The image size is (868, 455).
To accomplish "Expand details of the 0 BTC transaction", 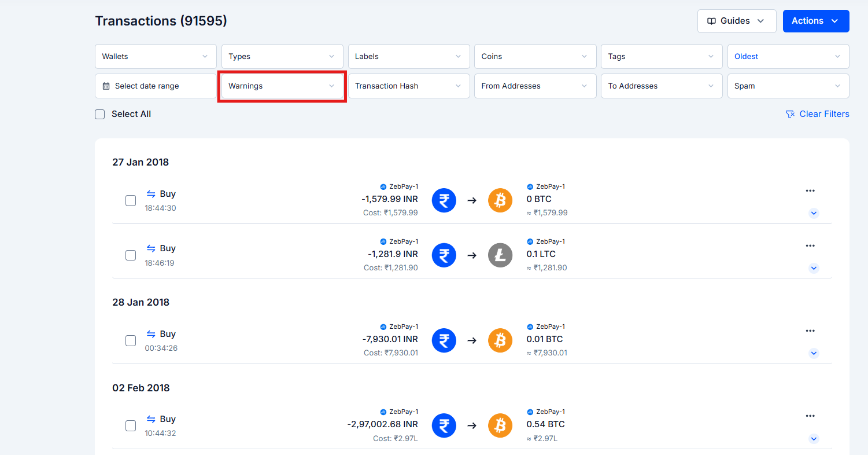I will click(814, 213).
